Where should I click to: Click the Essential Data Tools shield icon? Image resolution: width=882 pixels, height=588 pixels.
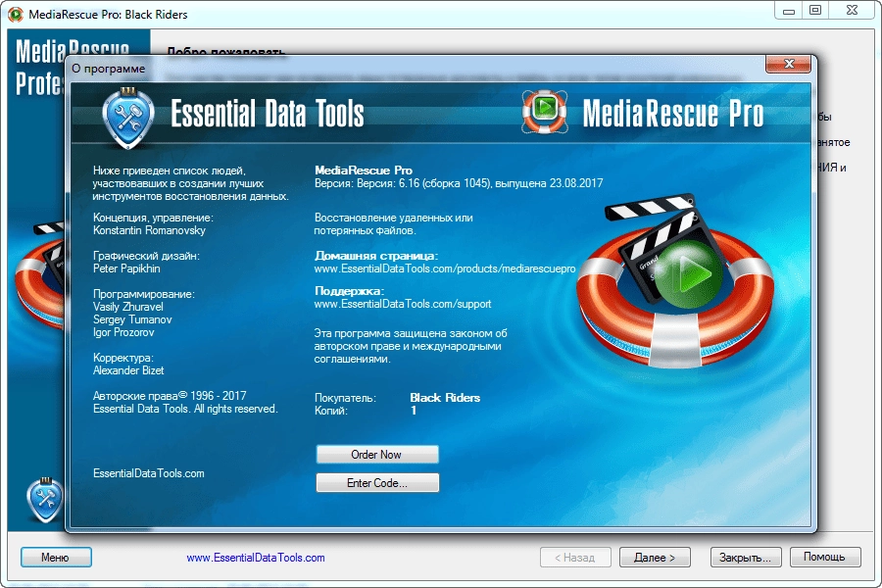128,118
